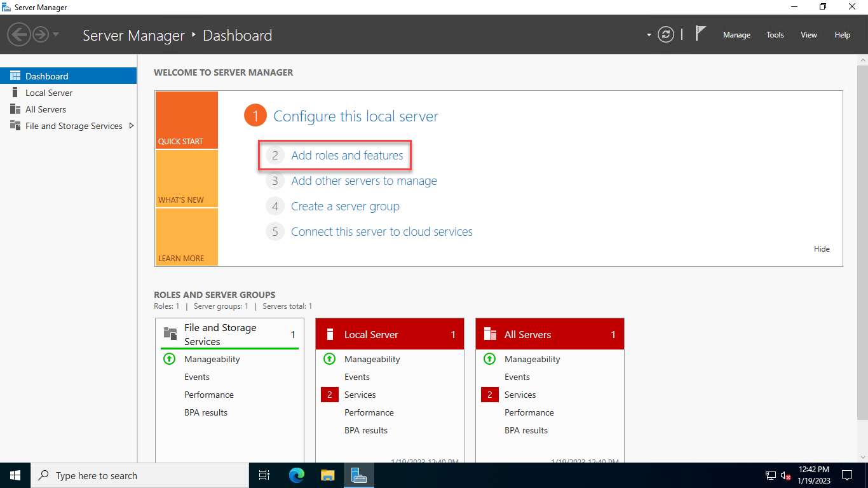Open File and Storage Services tile header
868x488 pixels.
[229, 334]
